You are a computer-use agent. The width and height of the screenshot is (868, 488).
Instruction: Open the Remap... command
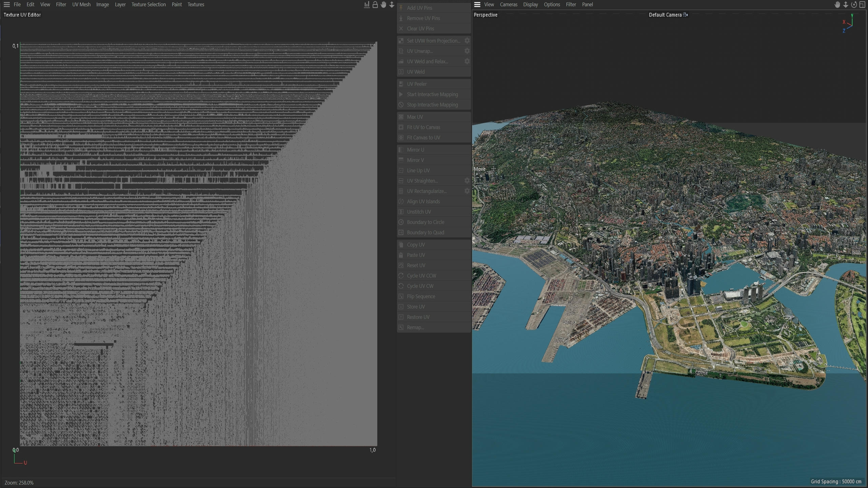tap(434, 327)
